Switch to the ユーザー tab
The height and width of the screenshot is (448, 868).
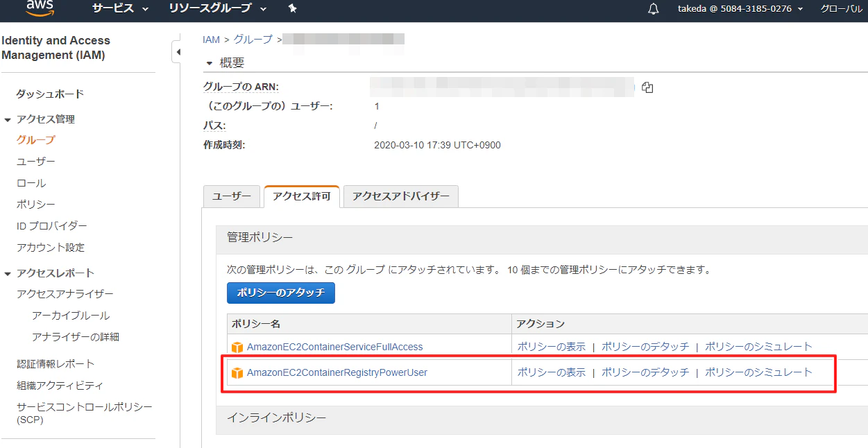pos(232,196)
